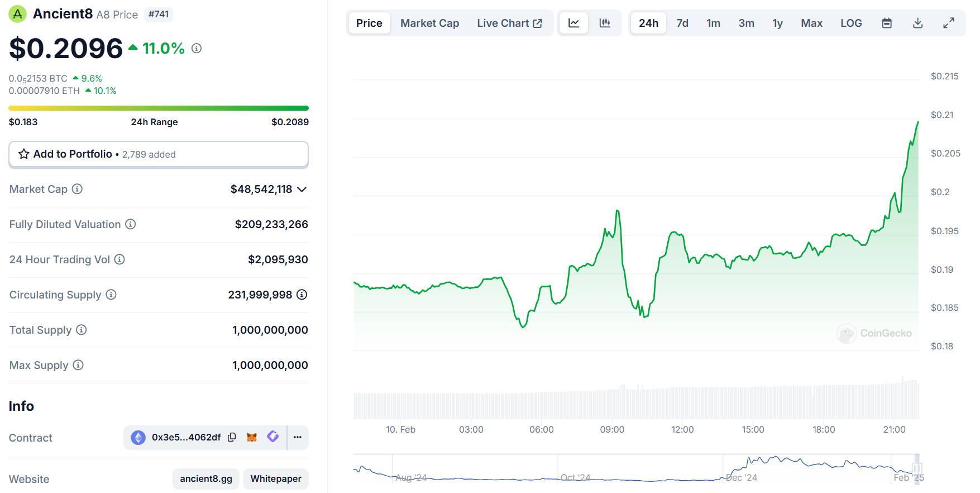Click the Ethereum chain icon in the contract box
The height and width of the screenshot is (493, 980).
pos(138,438)
